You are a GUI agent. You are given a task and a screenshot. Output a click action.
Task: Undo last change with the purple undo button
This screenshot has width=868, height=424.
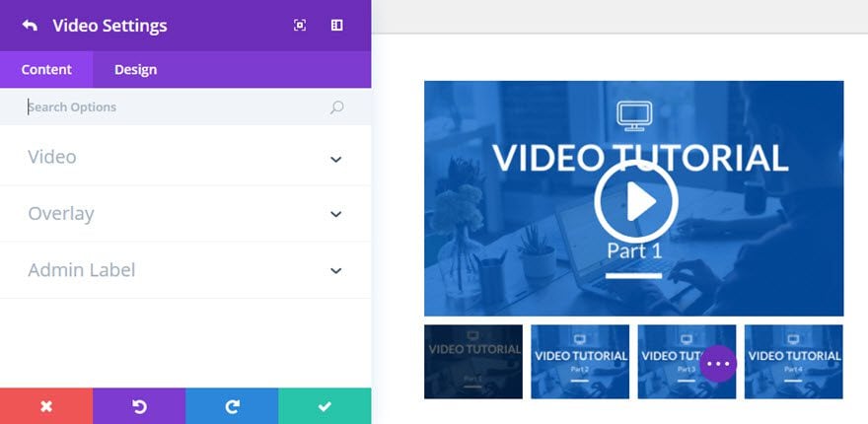(139, 406)
